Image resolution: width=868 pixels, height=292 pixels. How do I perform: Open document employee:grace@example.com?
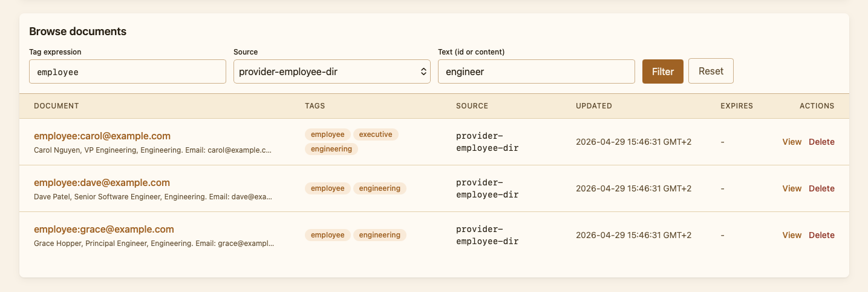104,229
